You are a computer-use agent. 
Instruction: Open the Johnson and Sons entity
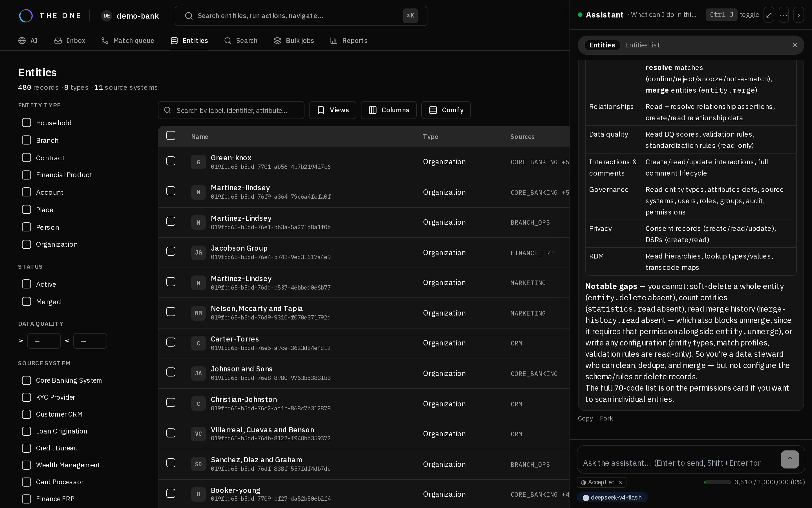[241, 369]
